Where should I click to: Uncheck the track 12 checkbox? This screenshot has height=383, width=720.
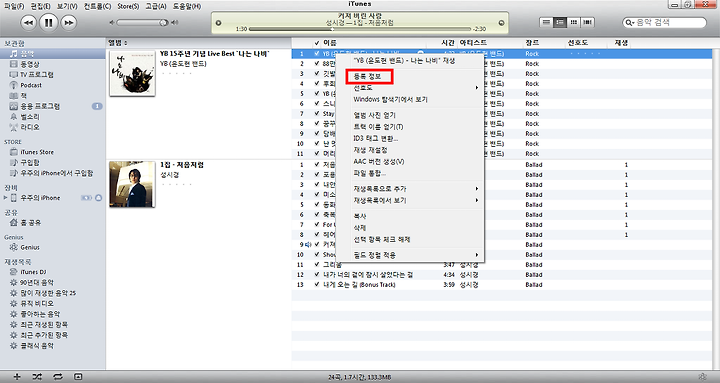(316, 275)
